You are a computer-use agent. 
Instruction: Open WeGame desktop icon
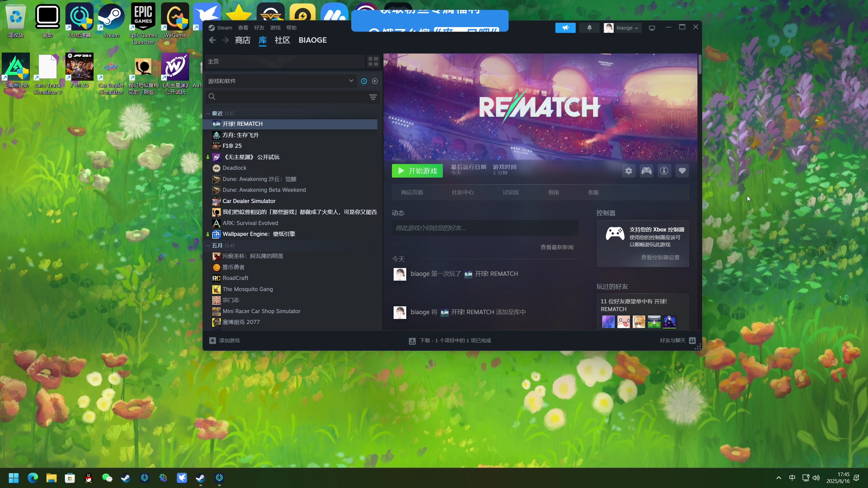tap(175, 20)
